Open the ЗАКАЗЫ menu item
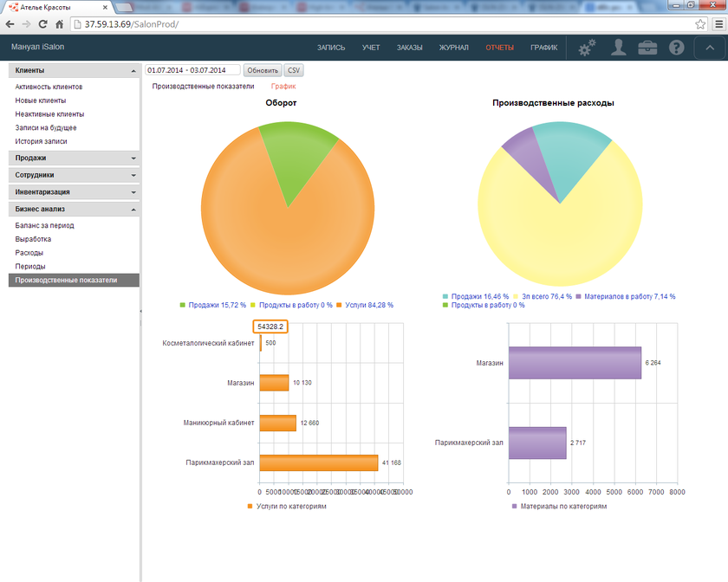Viewport: 728px width, 582px height. click(x=410, y=48)
